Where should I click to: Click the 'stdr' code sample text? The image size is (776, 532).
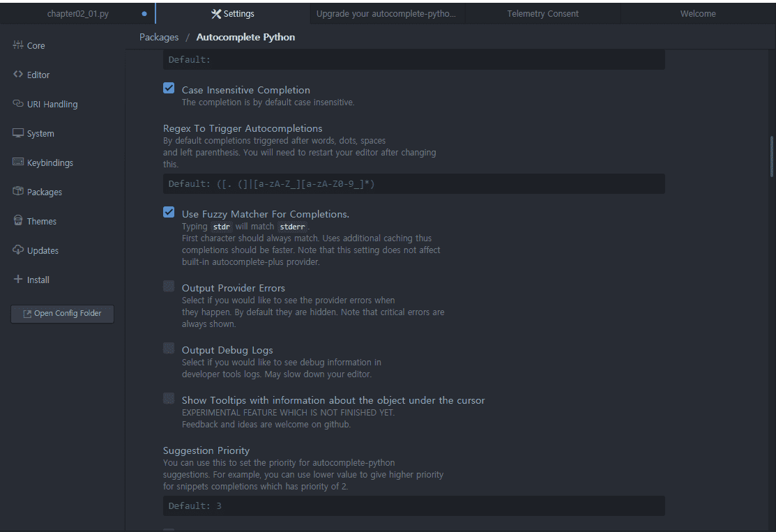coord(221,227)
